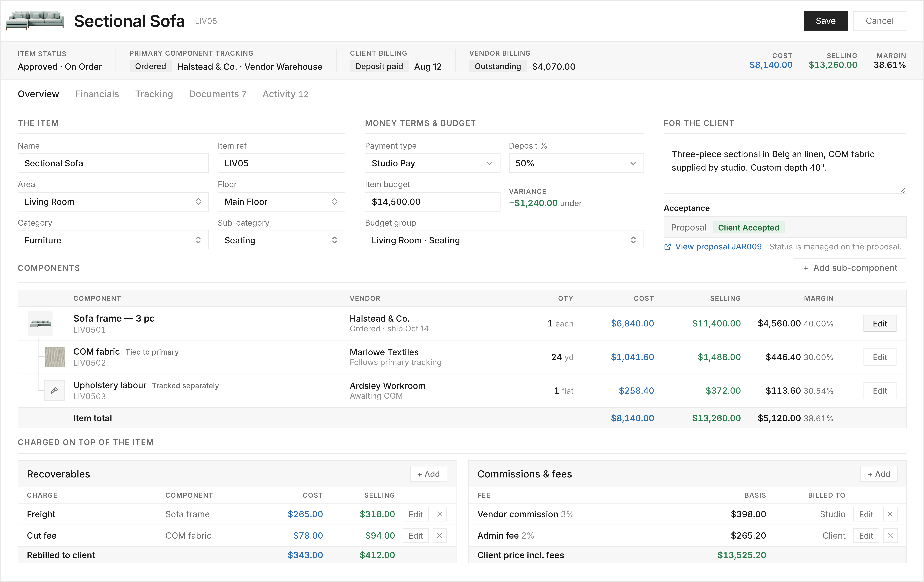Expand the Sub-category dropdown showing Seating
Viewport: 924px width, 582px height.
(281, 240)
